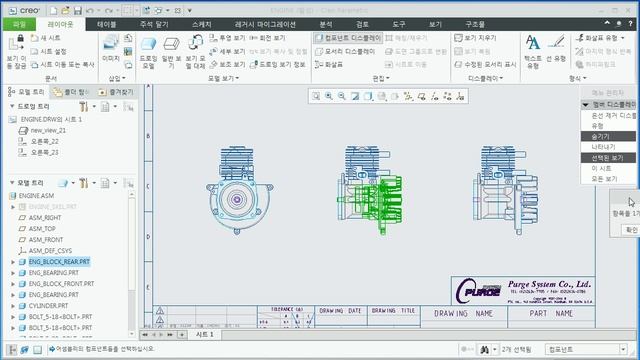Toggle navigator panel via first status bar icon

tap(12, 349)
